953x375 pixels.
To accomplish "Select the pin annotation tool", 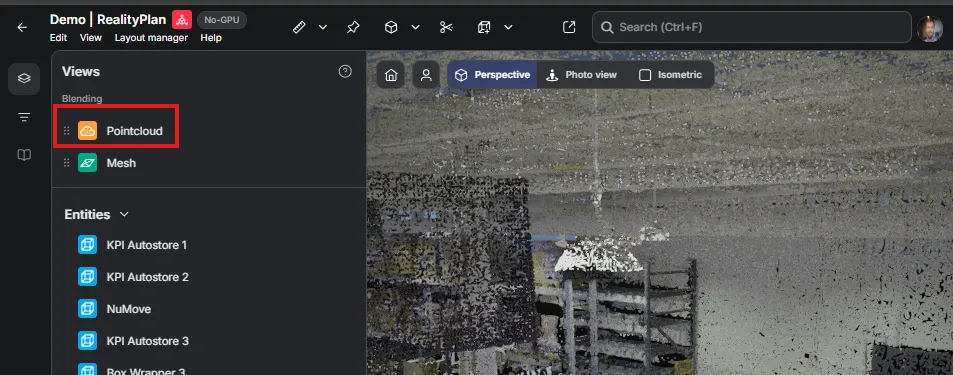I will (x=353, y=27).
